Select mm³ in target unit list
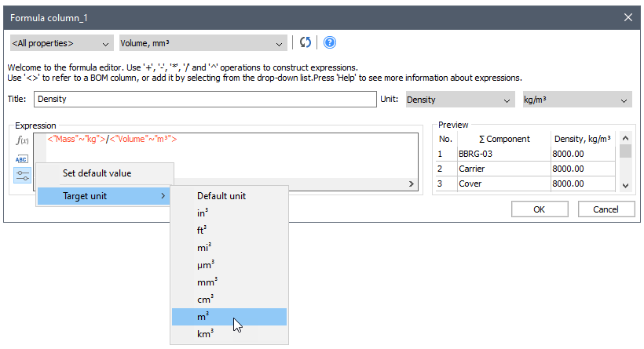644x349 pixels. point(207,282)
